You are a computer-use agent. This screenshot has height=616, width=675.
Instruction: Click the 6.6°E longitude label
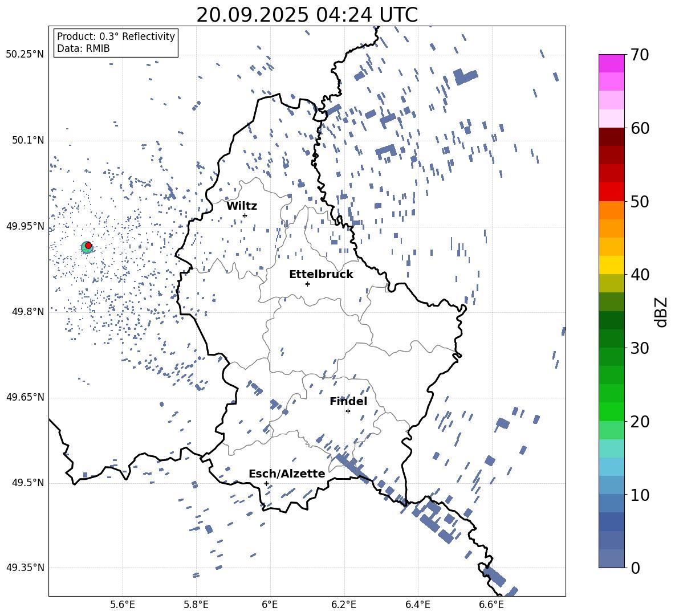[x=491, y=605]
